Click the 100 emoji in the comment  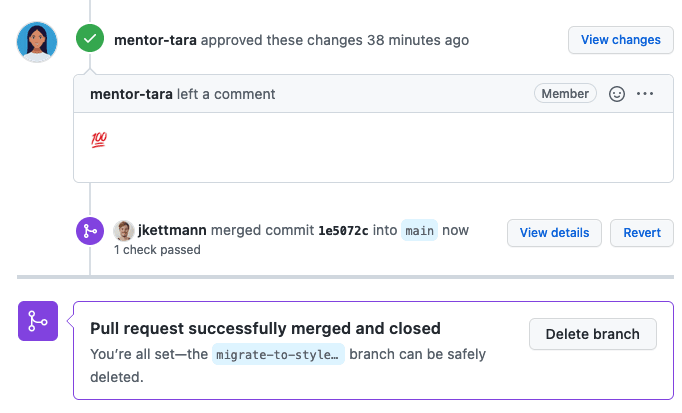click(99, 139)
